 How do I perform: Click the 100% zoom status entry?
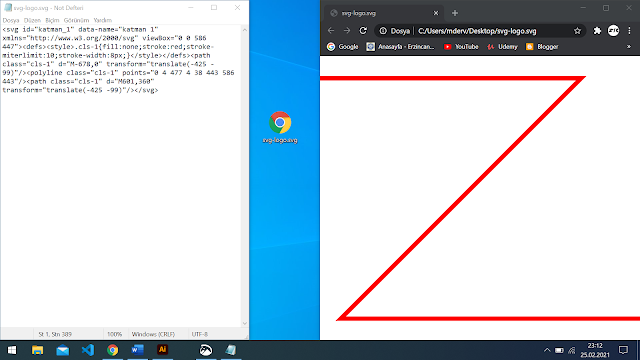coord(115,334)
